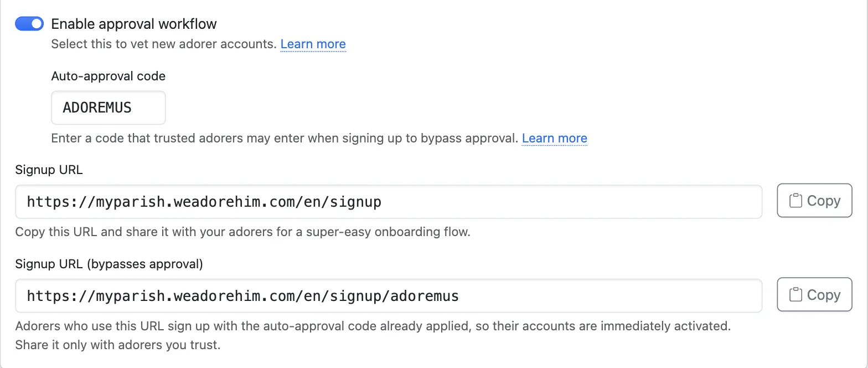Select the Signup URL ending in /en/signup
The image size is (868, 368).
click(389, 202)
